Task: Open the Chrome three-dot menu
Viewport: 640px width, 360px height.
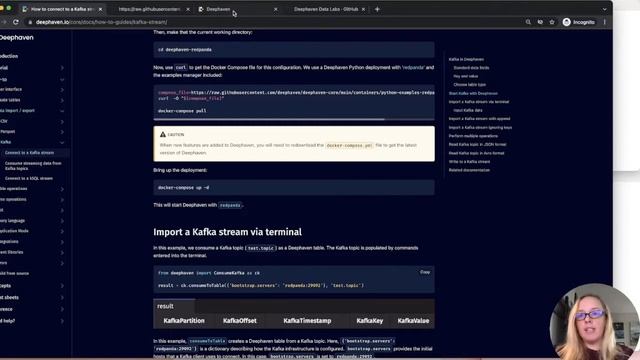Action: (x=604, y=22)
